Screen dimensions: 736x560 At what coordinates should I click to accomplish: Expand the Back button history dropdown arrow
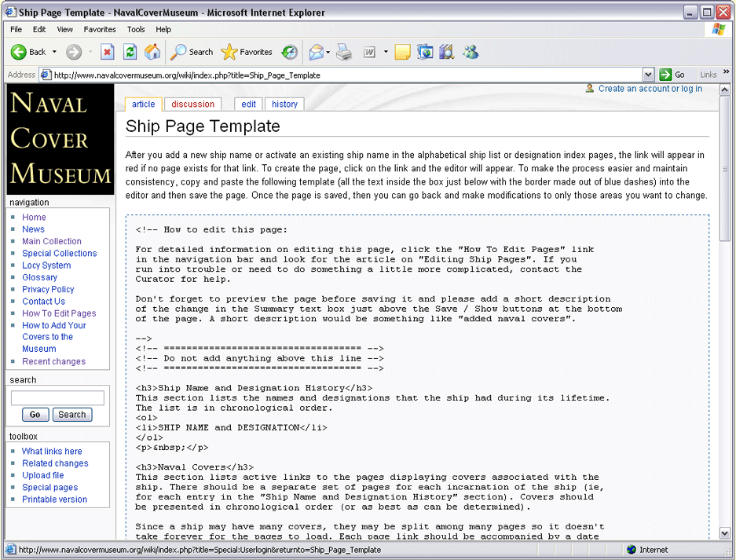54,52
